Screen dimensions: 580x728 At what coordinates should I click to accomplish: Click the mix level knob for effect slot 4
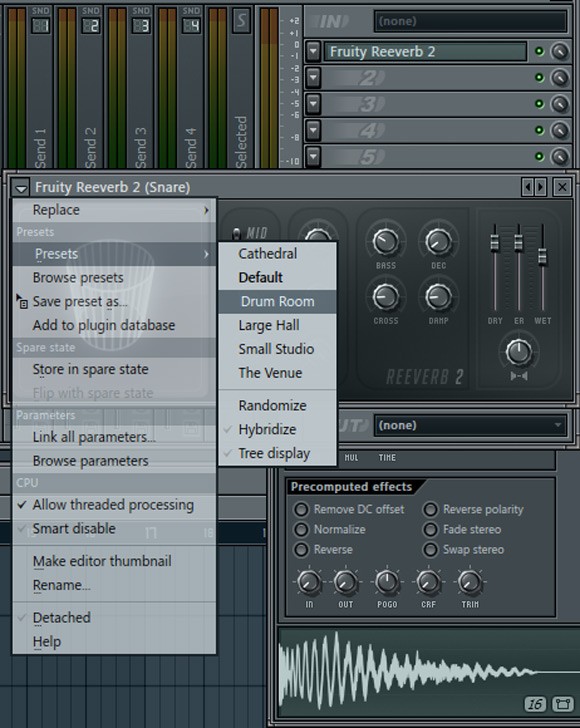(560, 130)
